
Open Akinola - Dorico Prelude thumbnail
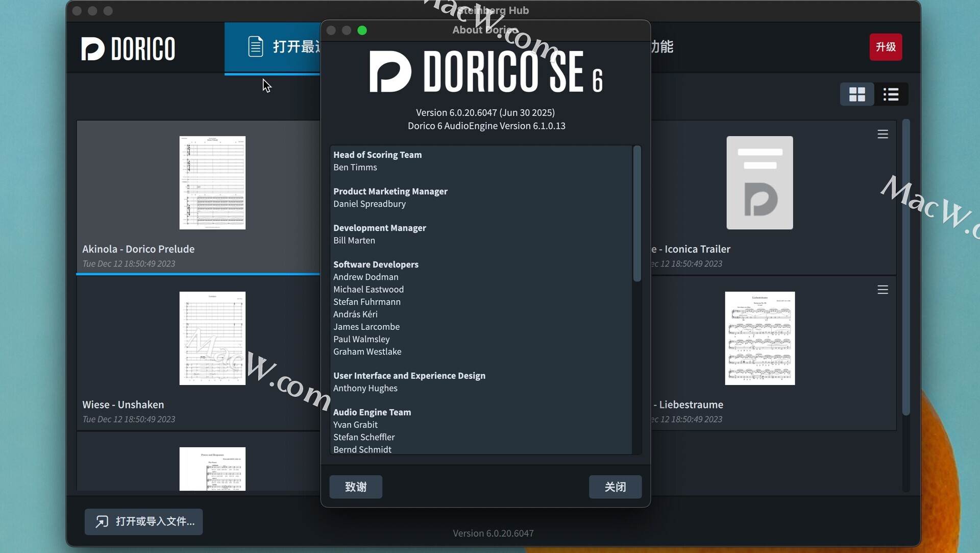pyautogui.click(x=212, y=182)
